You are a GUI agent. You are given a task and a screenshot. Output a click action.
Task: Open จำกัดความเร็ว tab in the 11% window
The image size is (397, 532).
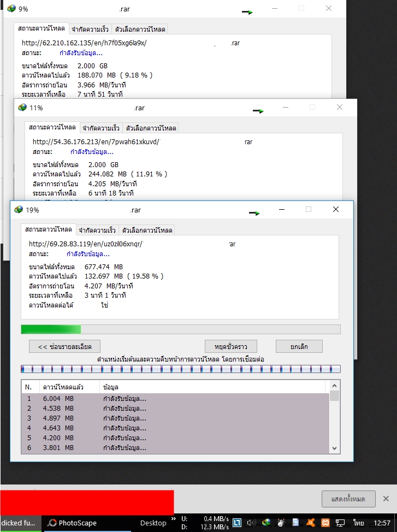click(101, 128)
